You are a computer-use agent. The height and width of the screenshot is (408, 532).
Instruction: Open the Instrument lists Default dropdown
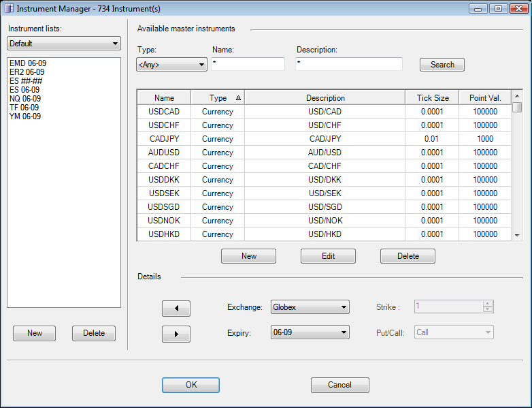pos(64,44)
